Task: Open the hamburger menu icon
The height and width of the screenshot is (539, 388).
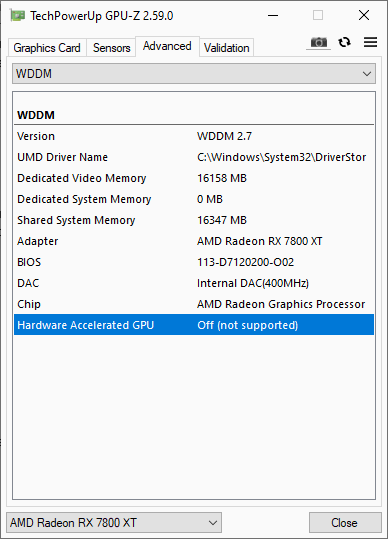Action: [x=370, y=42]
